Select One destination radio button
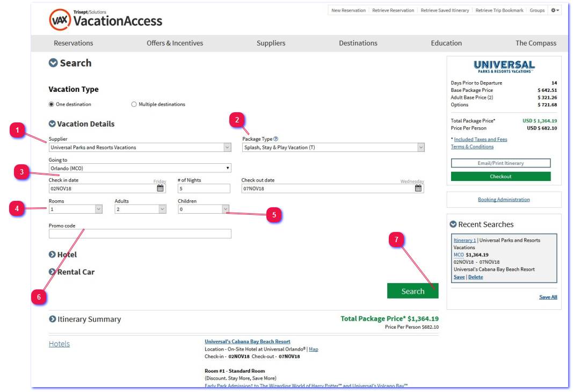Screen dimensions: 573x392 coord(52,105)
